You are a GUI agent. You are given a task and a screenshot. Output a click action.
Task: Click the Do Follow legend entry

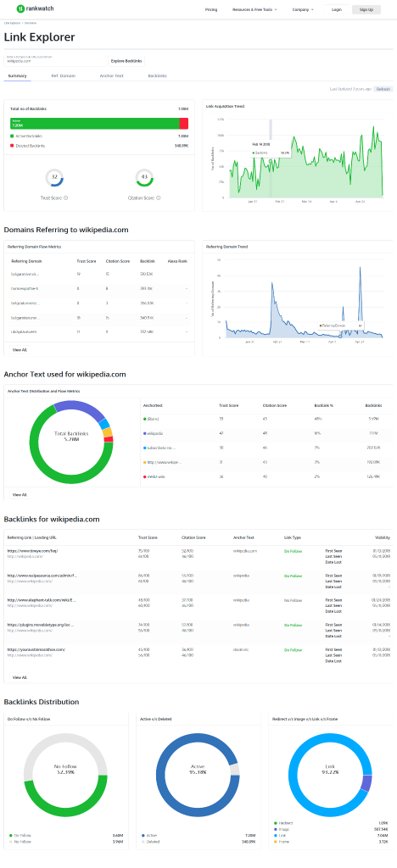click(20, 835)
